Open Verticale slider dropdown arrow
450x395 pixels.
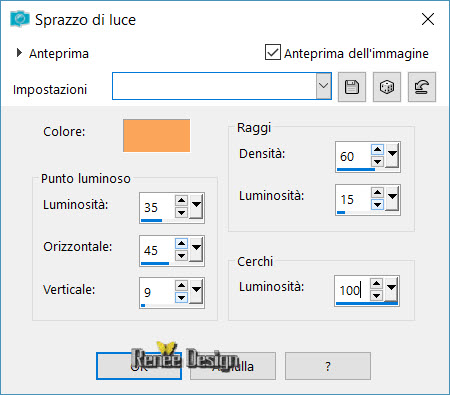(x=196, y=291)
